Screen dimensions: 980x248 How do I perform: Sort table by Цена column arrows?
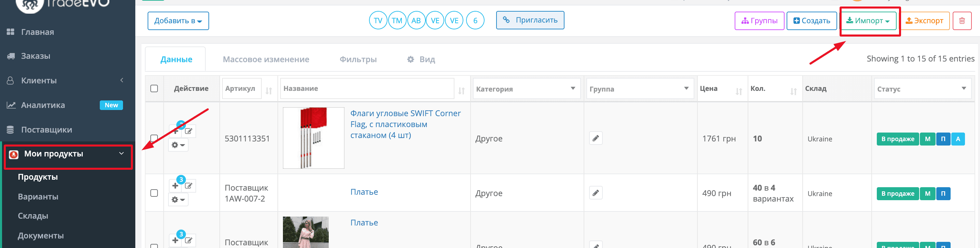738,91
